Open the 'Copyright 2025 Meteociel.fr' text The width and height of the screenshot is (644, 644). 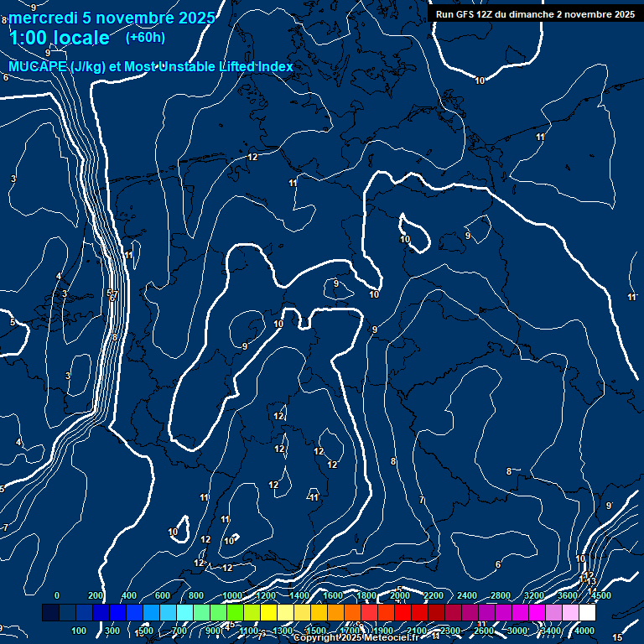tap(356, 637)
